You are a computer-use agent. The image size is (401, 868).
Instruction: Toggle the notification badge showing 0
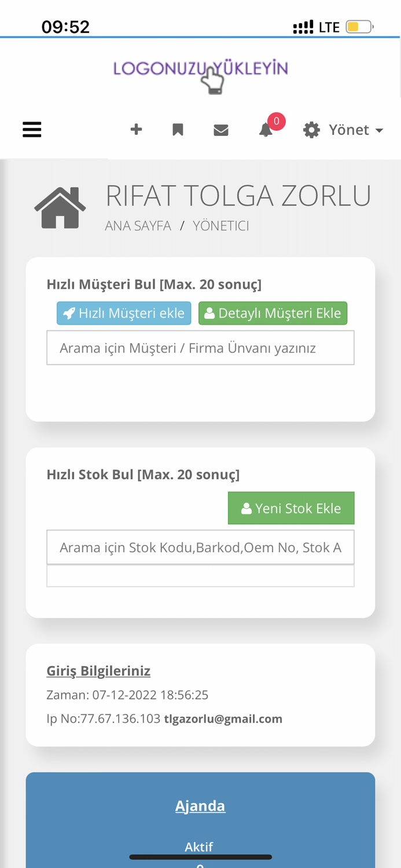tap(276, 120)
